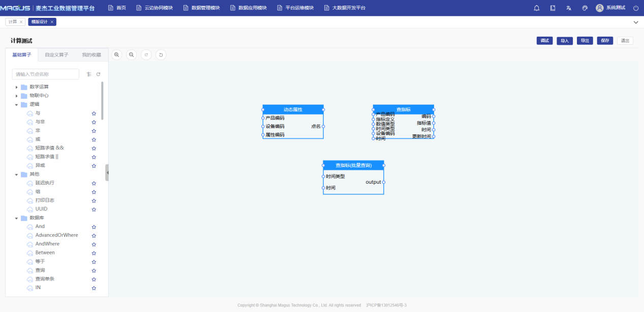Open the theme palette icon
This screenshot has width=644, height=312.
tap(585, 8)
